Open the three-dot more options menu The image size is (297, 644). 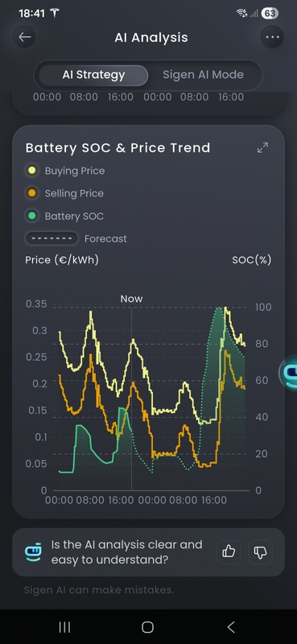(x=272, y=37)
